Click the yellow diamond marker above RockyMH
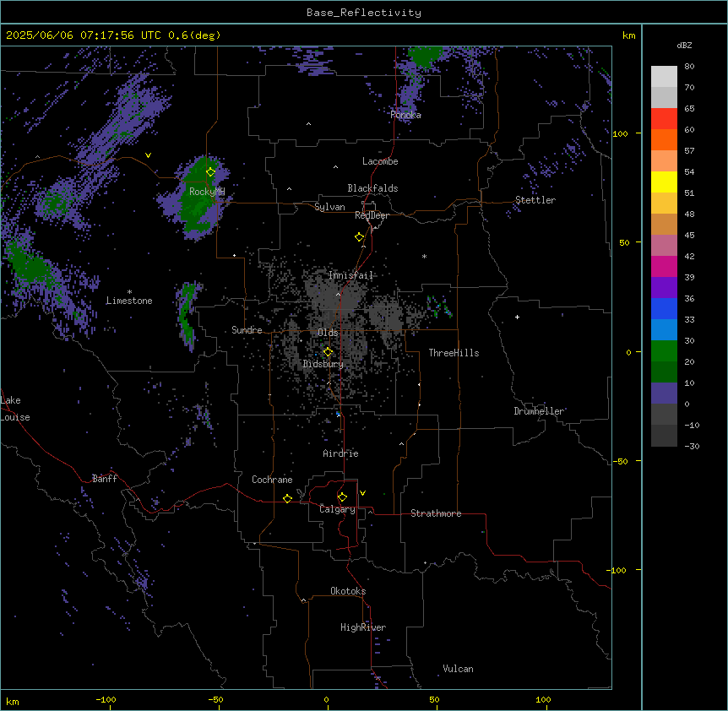Image resolution: width=728 pixels, height=711 pixels. pyautogui.click(x=211, y=171)
